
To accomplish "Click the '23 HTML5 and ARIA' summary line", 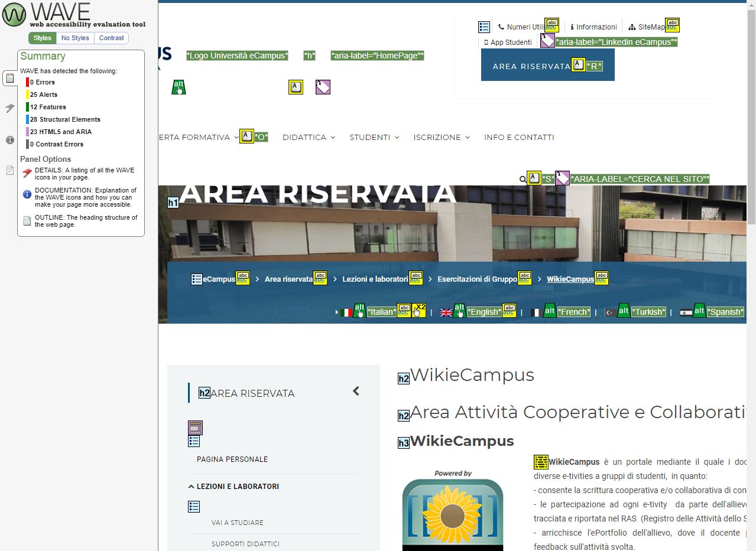I will pyautogui.click(x=59, y=132).
